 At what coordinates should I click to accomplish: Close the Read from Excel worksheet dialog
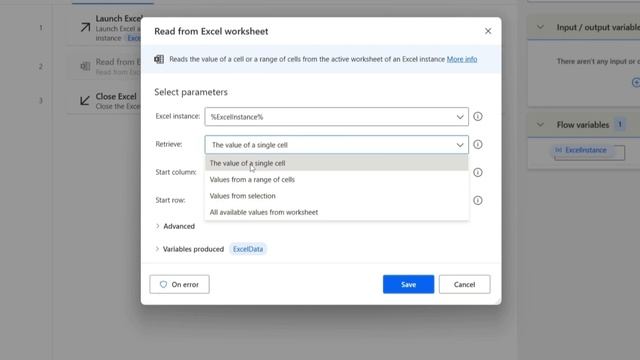pyautogui.click(x=488, y=31)
